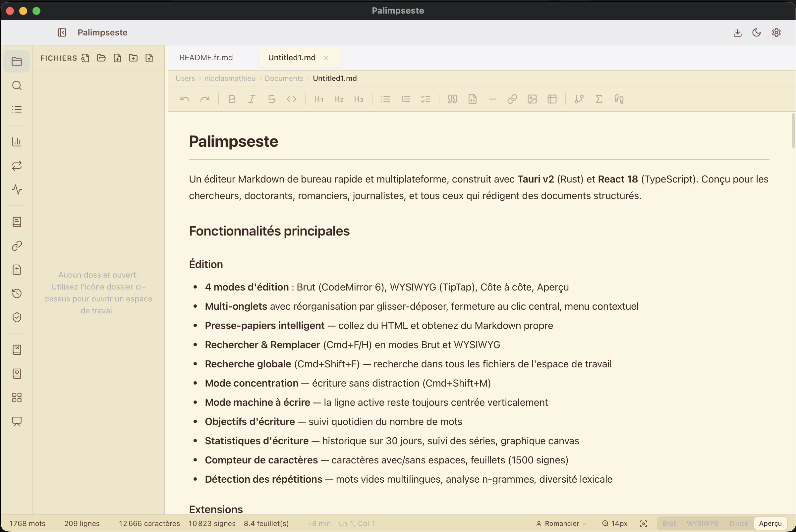Open the activity pulse icon in sidebar
Image resolution: width=796 pixels, height=532 pixels.
17,189
